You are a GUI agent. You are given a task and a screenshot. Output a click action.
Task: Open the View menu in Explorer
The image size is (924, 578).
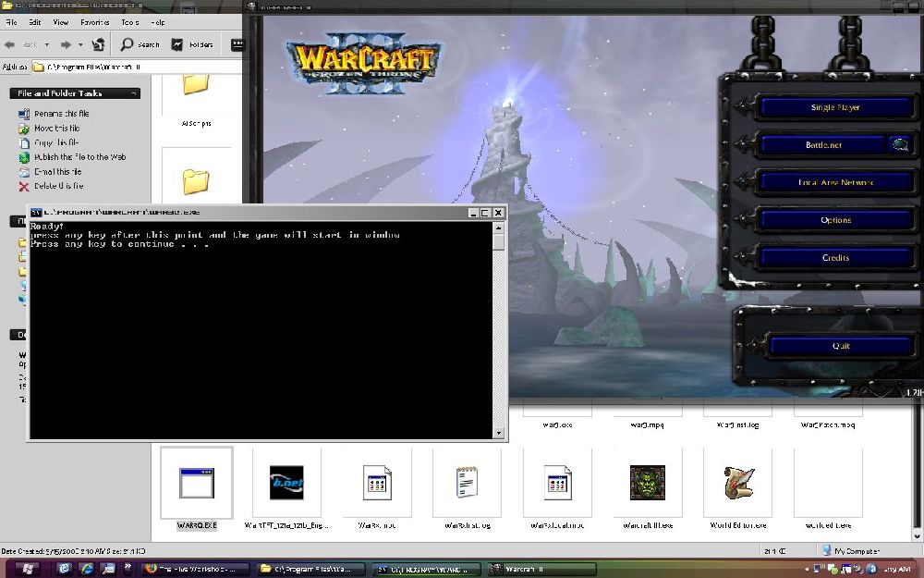(61, 22)
